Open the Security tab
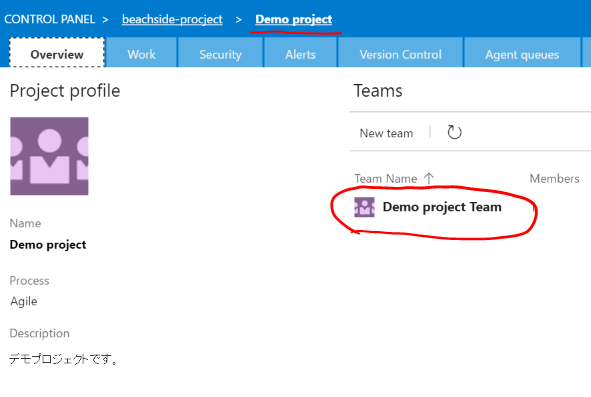591x397 pixels. pyautogui.click(x=220, y=52)
